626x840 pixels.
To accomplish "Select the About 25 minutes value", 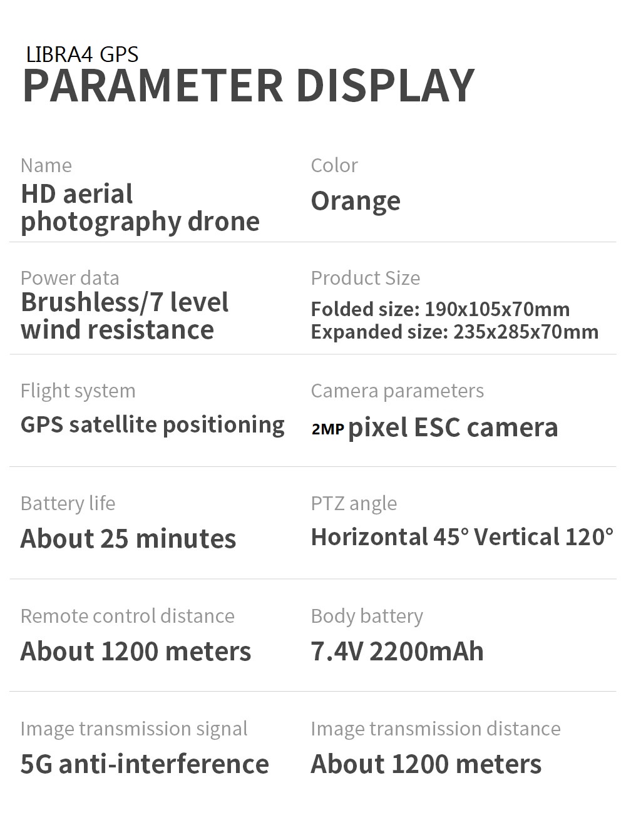I will click(128, 538).
